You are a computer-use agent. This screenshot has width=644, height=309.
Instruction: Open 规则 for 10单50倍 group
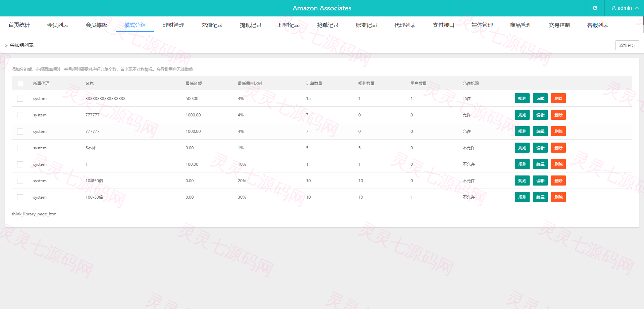pyautogui.click(x=522, y=181)
